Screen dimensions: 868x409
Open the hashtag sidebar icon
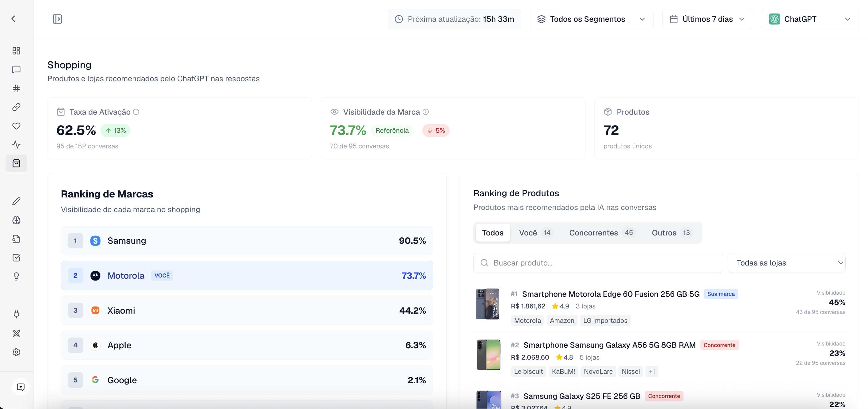(x=16, y=88)
